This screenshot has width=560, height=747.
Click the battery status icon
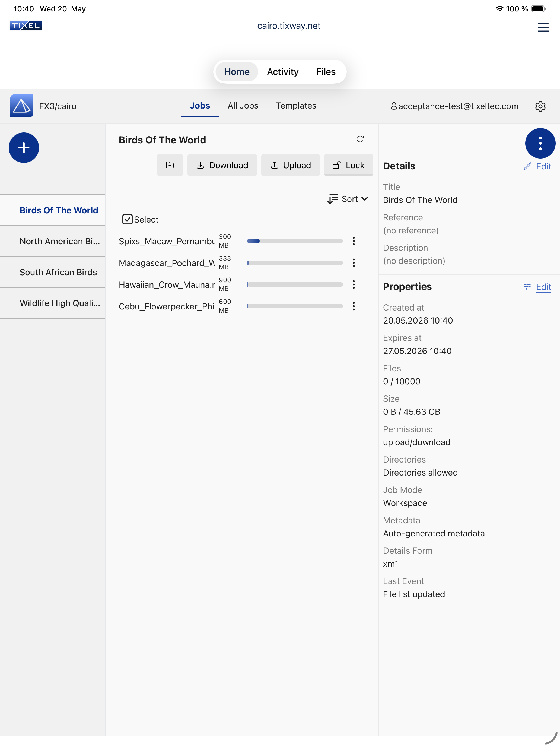pos(538,9)
